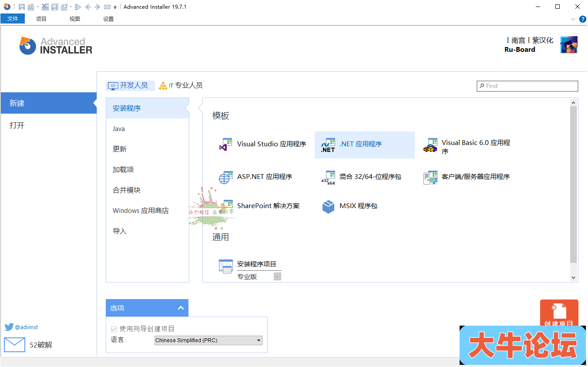Viewport: 588px width, 367px height.
Task: Collapse the 选项 panel header
Action: [x=147, y=308]
